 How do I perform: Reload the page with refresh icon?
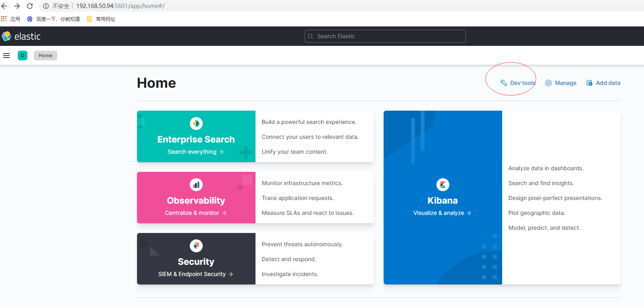click(x=30, y=6)
